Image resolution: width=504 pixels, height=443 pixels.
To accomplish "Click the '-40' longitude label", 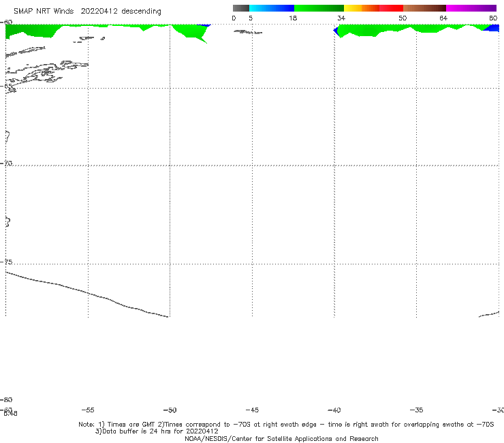I will [334, 410].
